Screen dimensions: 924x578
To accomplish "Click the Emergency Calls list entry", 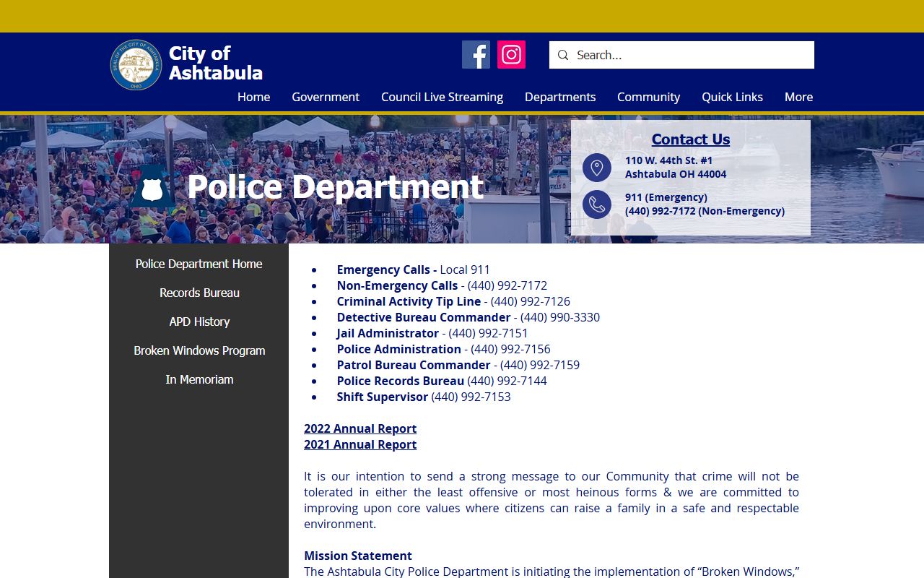I will click(413, 269).
